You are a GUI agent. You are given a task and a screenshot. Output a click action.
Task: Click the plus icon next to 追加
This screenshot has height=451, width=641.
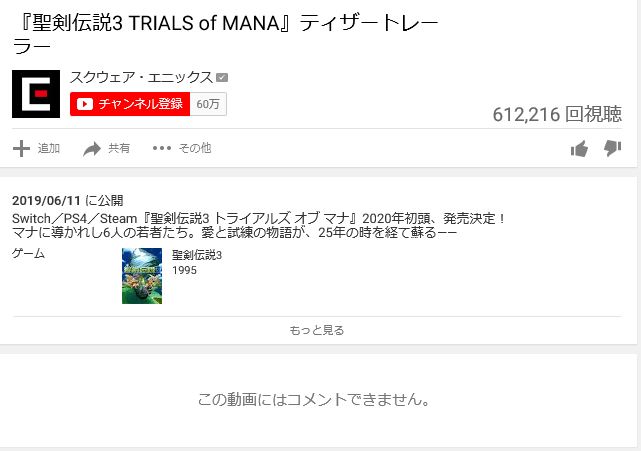21,148
